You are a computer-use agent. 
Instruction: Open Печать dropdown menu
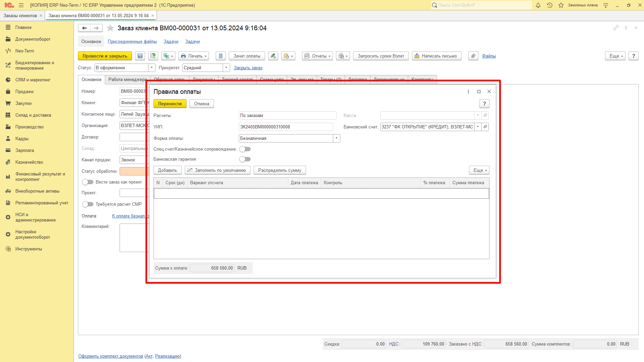tap(194, 56)
